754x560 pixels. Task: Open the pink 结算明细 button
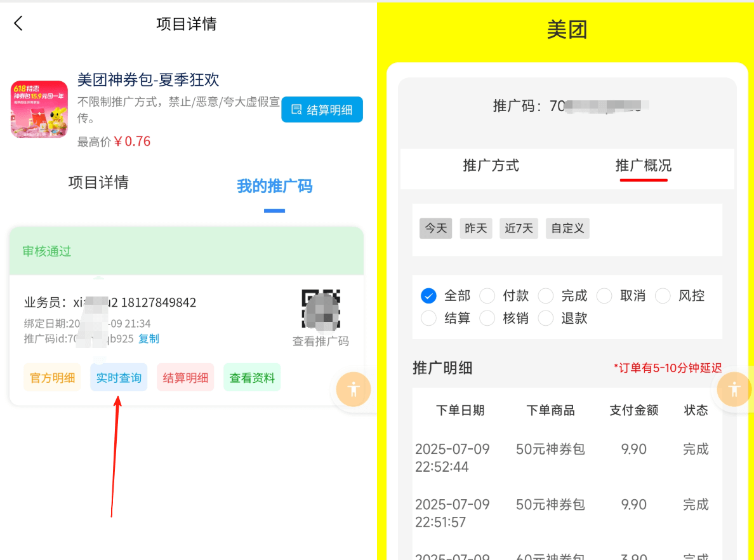tap(185, 378)
